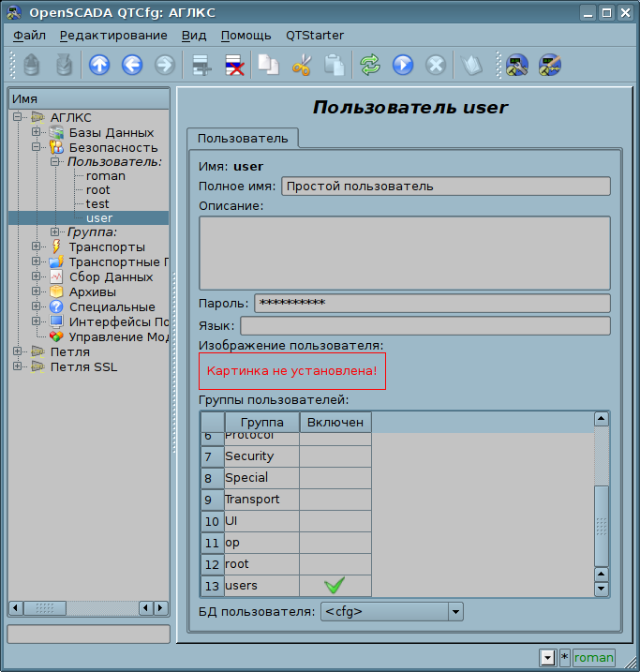640x672 pixels.
Task: Open the QTStarter menu
Action: point(315,35)
